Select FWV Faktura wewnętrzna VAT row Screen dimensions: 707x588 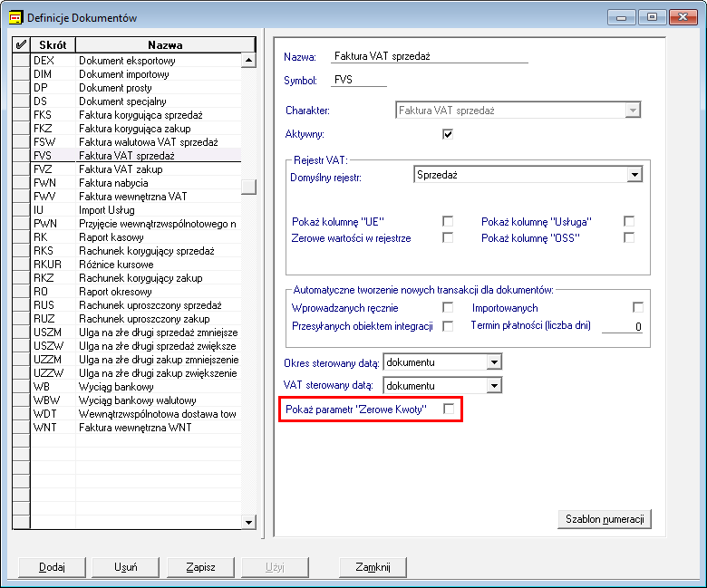136,196
